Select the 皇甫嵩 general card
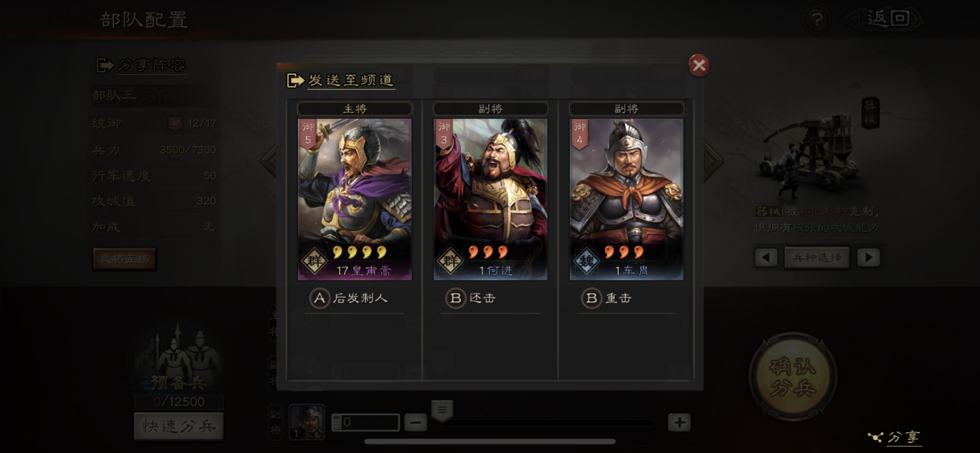The image size is (980, 453). [354, 199]
